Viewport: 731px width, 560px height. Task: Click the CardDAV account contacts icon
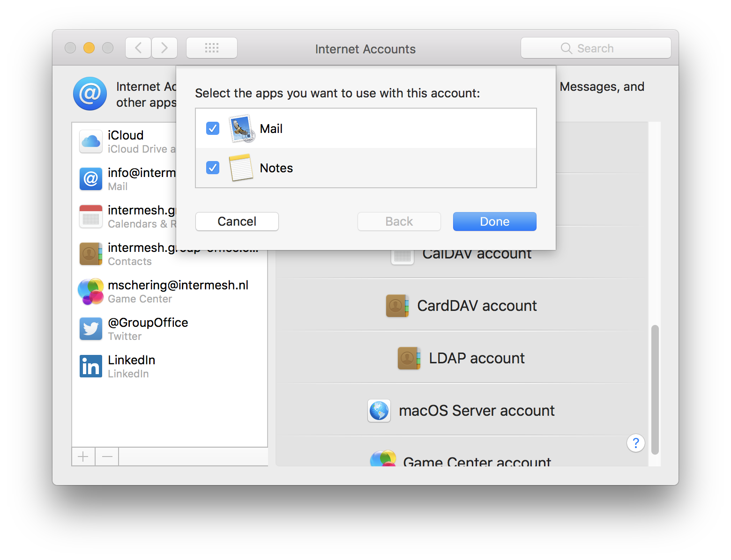click(397, 306)
